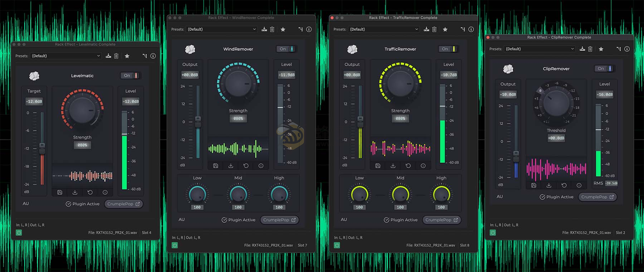Toggle green power button in Levelmatic rack
644x272 pixels.
click(19, 233)
